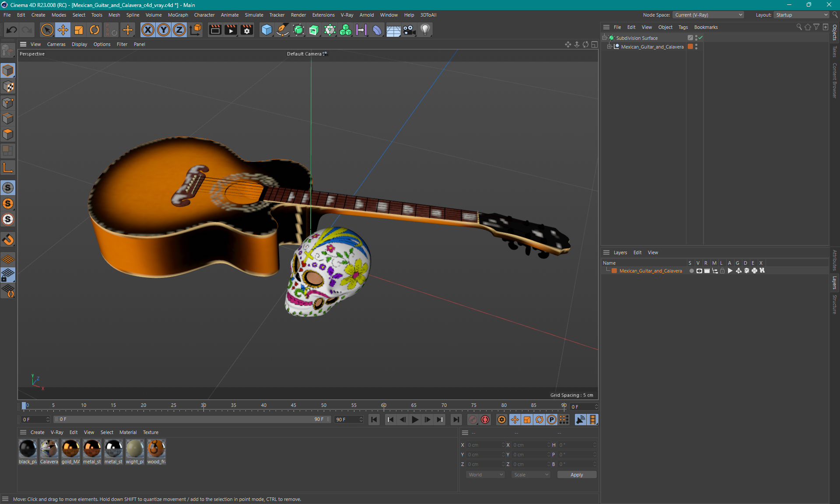840x504 pixels.
Task: Open Edit Render Settings icon
Action: point(247,30)
